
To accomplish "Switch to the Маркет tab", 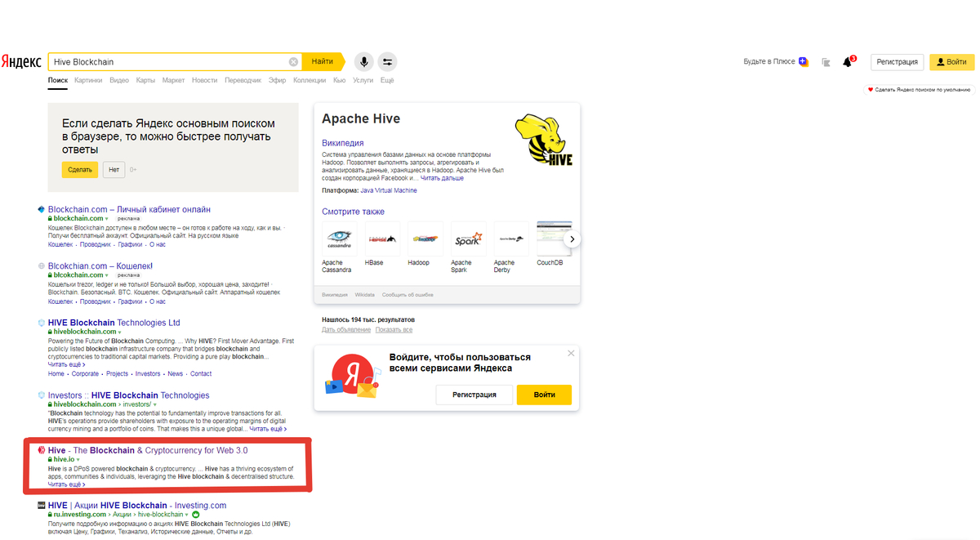I will pyautogui.click(x=173, y=81).
